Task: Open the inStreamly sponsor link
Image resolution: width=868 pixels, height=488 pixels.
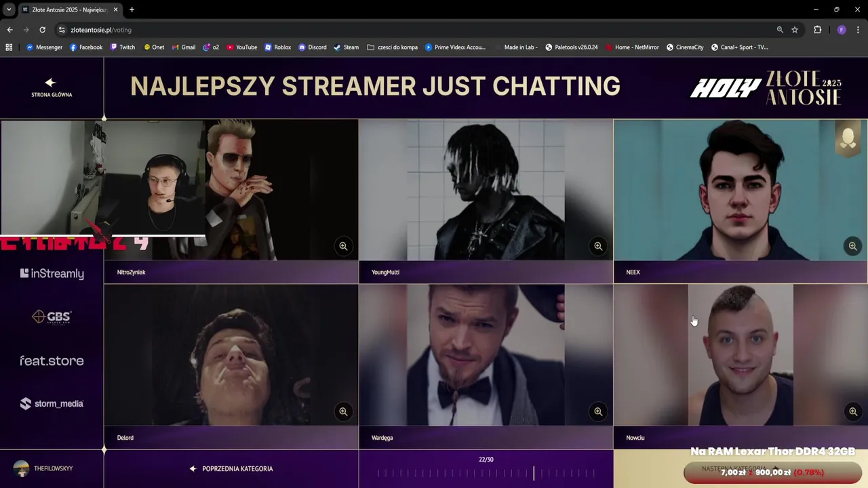Action: coord(52,274)
